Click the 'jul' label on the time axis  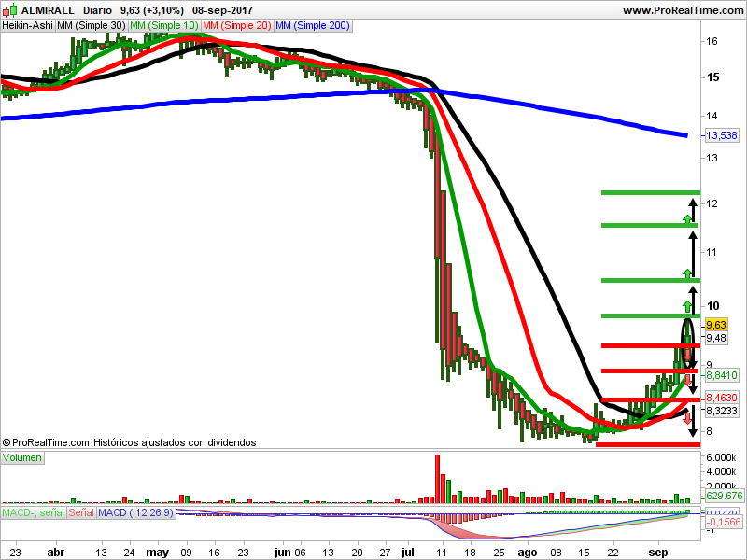tap(408, 553)
